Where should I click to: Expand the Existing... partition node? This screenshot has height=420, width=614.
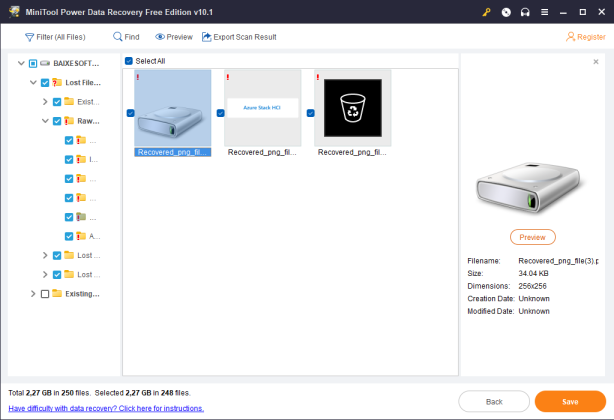pos(33,294)
